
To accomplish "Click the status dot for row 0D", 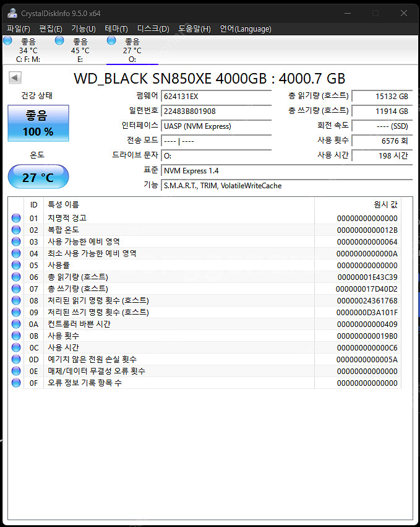I will tap(16, 359).
